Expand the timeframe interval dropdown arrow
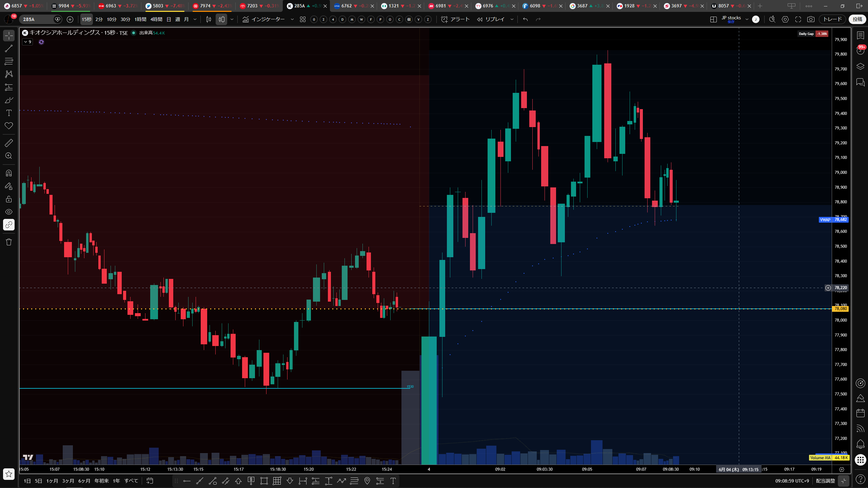Viewport: 868px width, 488px height. pyautogui.click(x=195, y=19)
